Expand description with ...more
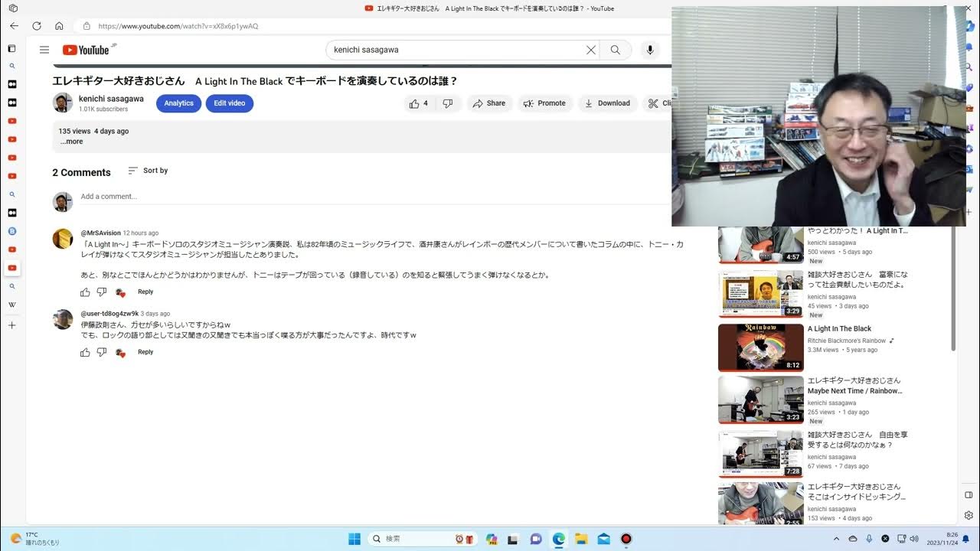This screenshot has width=980, height=551. (72, 142)
